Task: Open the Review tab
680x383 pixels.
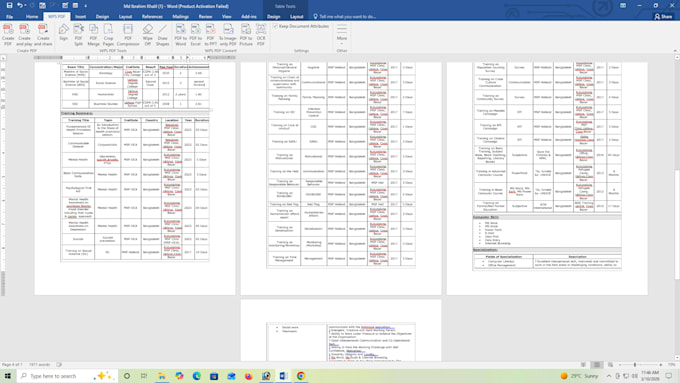Action: 205,16
